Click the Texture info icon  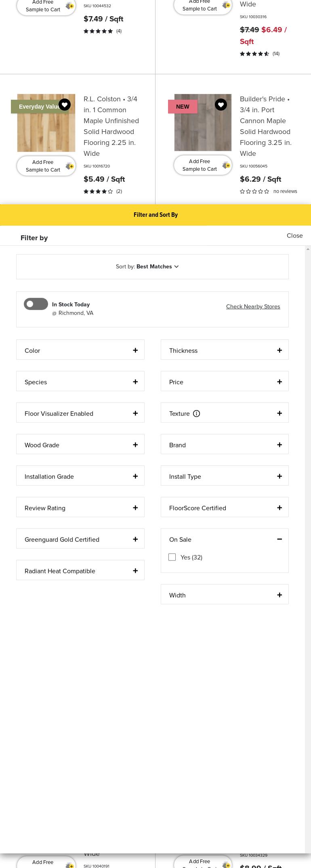pyautogui.click(x=196, y=413)
